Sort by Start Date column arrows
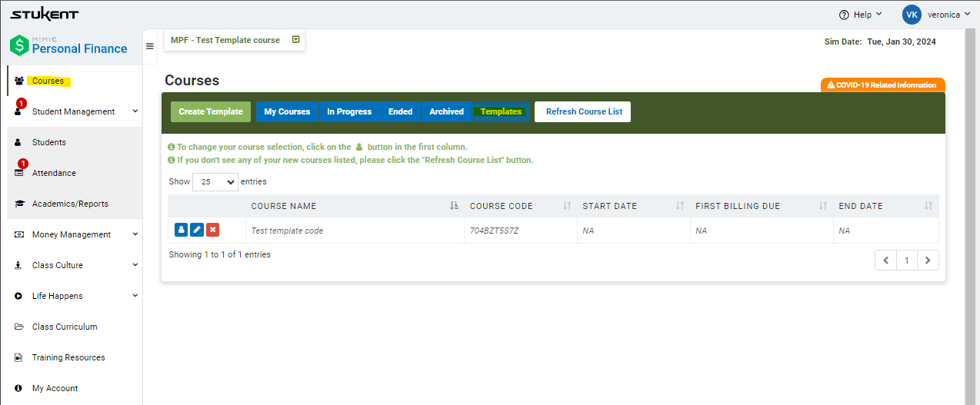 [680, 206]
